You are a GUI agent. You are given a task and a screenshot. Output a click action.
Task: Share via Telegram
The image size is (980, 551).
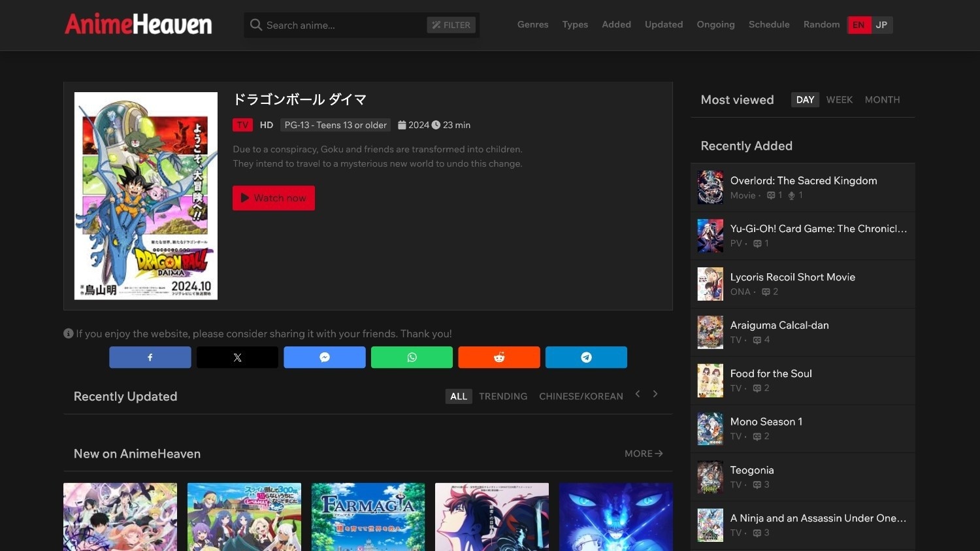586,358
